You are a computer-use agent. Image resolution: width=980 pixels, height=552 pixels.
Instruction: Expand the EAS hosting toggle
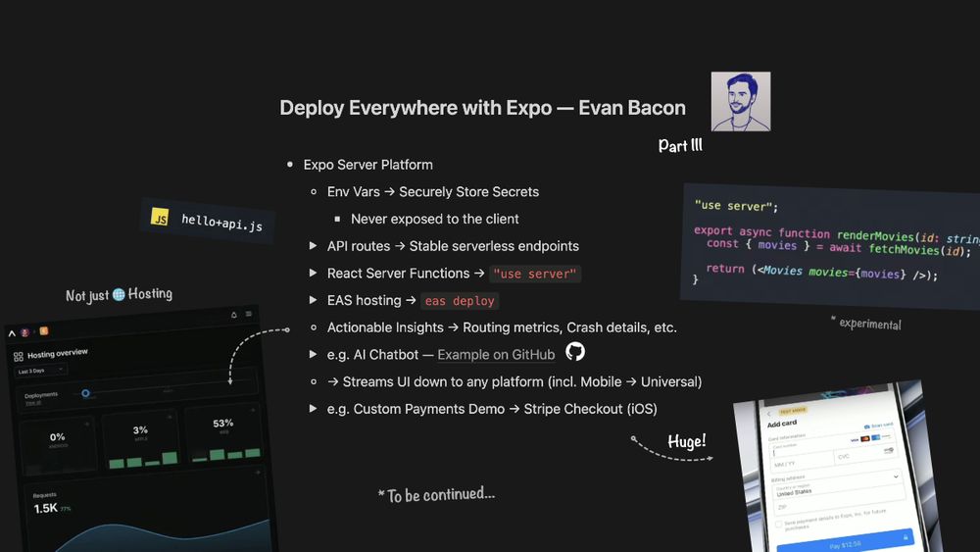pos(314,300)
